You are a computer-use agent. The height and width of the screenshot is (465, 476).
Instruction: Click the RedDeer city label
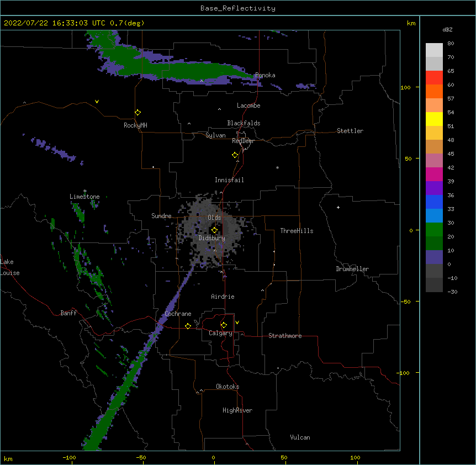(243, 141)
